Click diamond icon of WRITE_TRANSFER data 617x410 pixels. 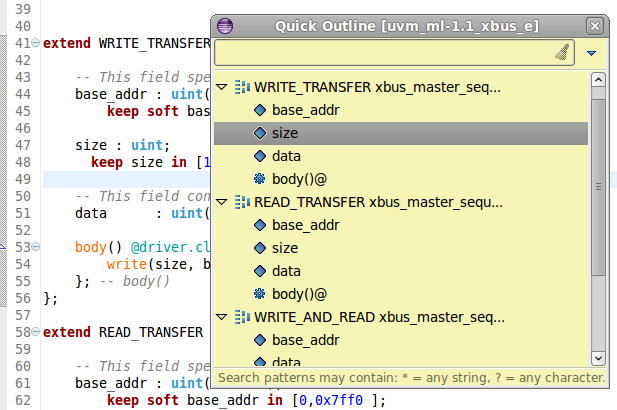pyautogui.click(x=260, y=156)
